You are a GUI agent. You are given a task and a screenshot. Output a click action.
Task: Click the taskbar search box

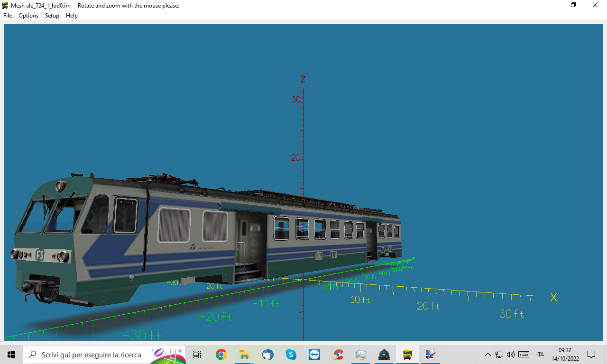pos(104,355)
